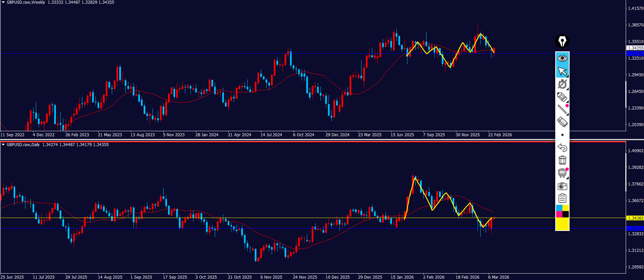Viewport: 644px width, 280px height.
Task: Click the 15 Jan 2026 date on daily axis
Action: click(x=402, y=277)
